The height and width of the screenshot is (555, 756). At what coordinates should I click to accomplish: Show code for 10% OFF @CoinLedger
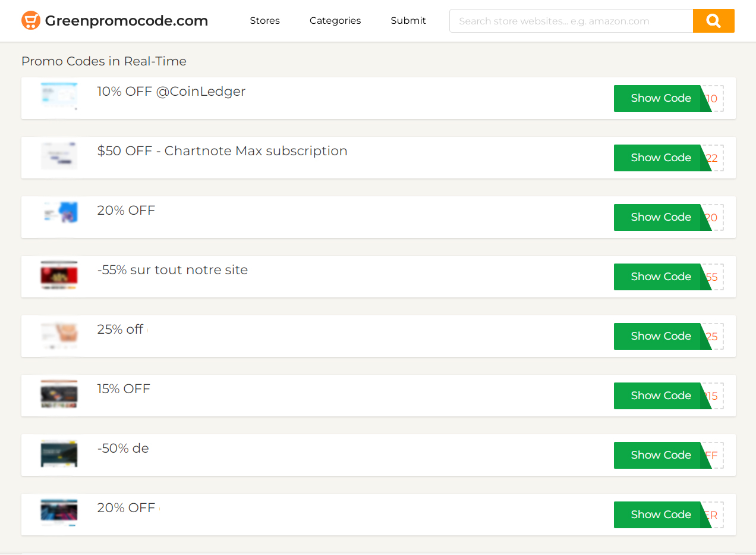click(662, 98)
